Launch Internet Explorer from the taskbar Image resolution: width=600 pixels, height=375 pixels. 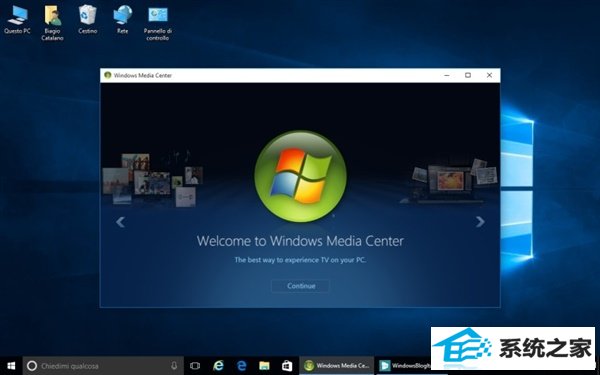[x=218, y=366]
